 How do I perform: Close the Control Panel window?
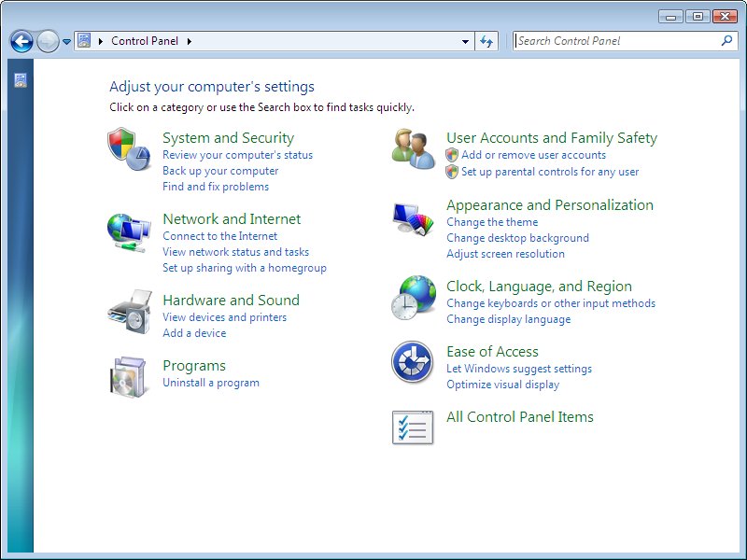(725, 17)
